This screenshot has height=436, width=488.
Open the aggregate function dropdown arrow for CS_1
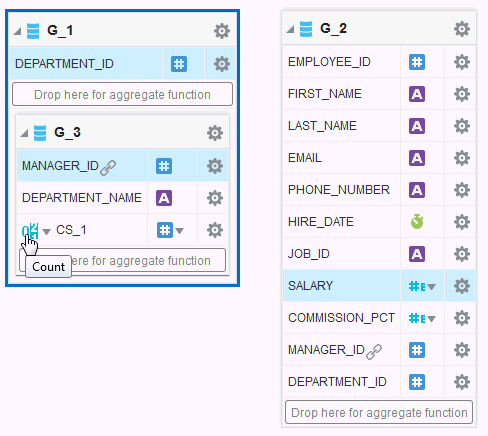(47, 231)
